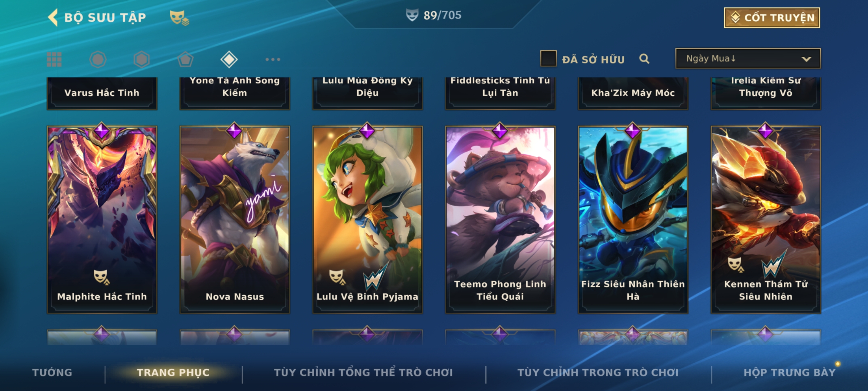Screen dimensions: 868x391
Task: Open the Ngày Mua sort dropdown
Action: (x=748, y=59)
